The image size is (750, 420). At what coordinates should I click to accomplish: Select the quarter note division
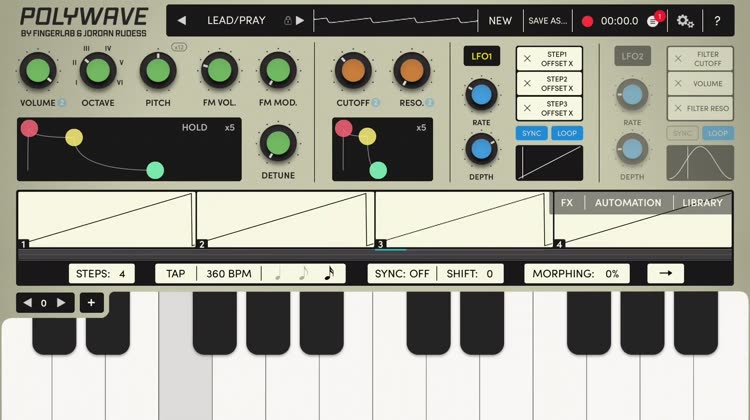[278, 274]
